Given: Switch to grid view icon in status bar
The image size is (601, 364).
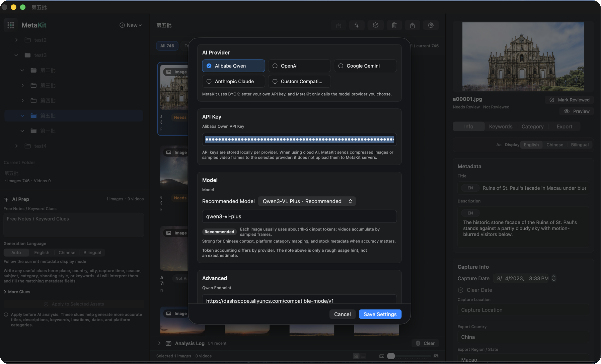Looking at the screenshot, I should coord(356,356).
